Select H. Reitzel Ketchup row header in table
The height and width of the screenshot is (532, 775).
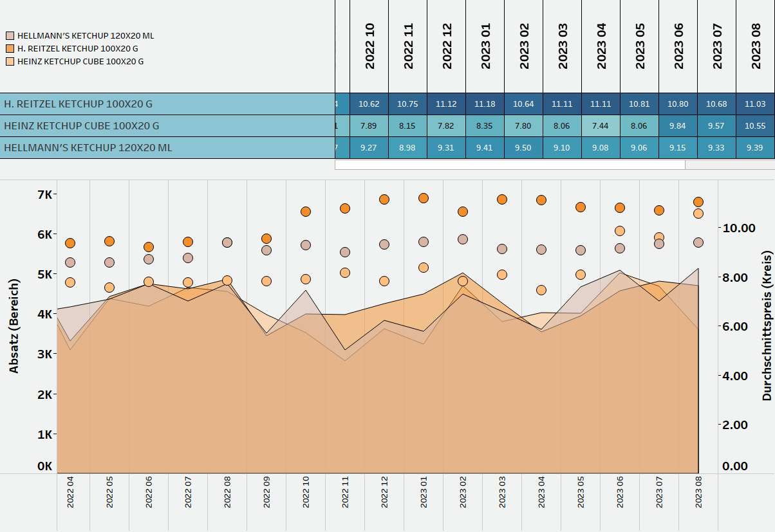167,104
